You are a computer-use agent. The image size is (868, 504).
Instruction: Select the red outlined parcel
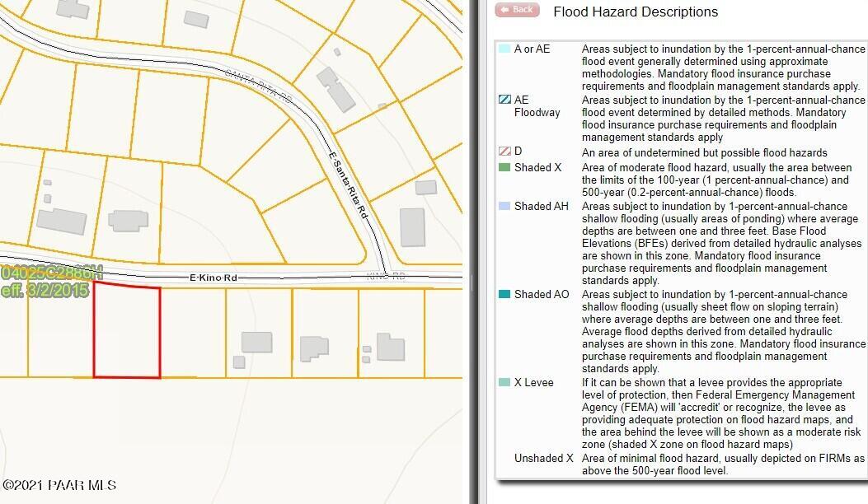pos(127,331)
